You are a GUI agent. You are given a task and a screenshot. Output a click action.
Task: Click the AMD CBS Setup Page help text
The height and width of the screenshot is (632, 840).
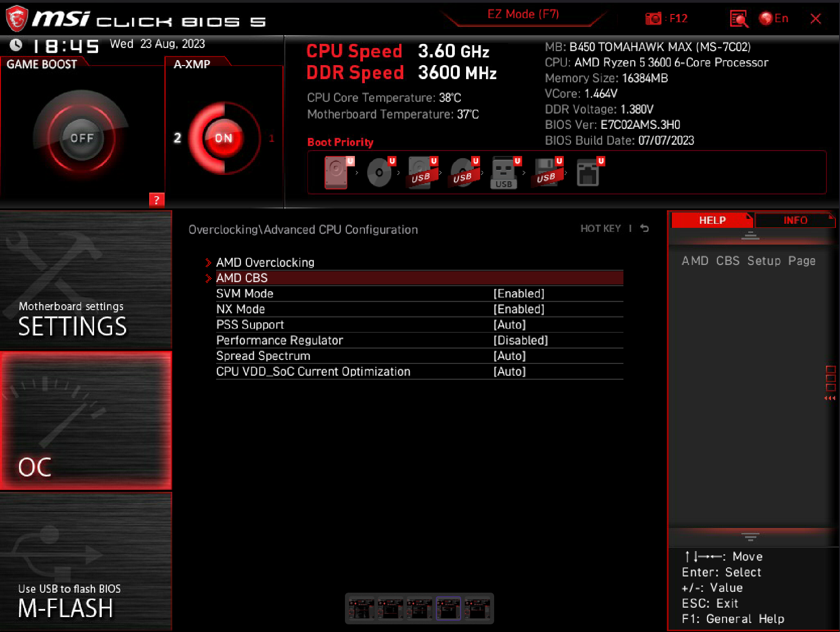click(749, 261)
